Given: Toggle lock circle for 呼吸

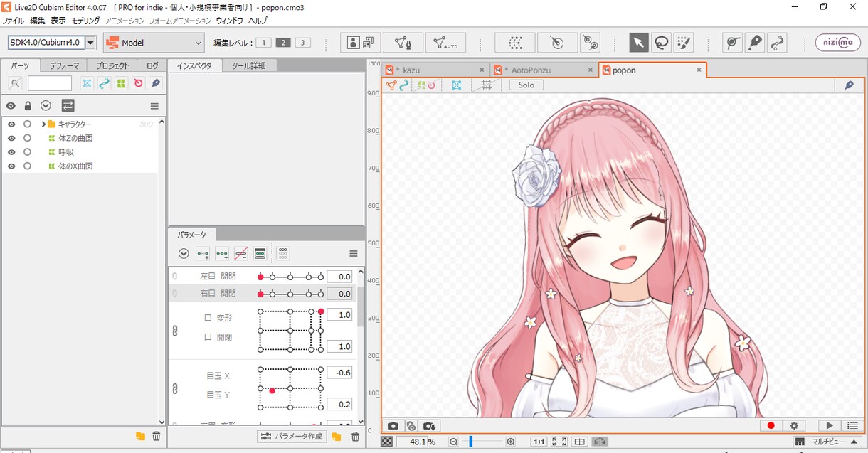Looking at the screenshot, I should tap(27, 152).
